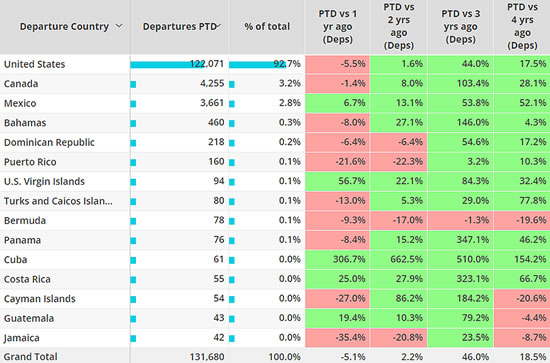The image size is (550, 363).
Task: Click the PTD vs 4 yrs ago header
Action: 522,26
